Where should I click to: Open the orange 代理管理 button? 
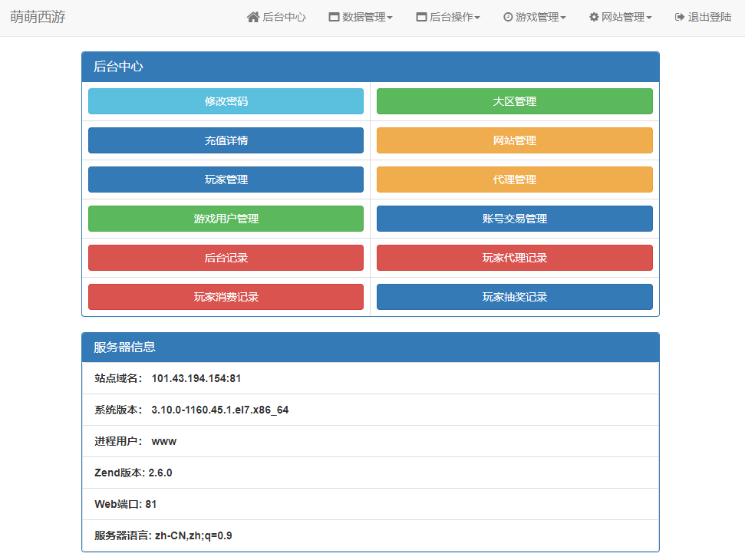pos(515,180)
